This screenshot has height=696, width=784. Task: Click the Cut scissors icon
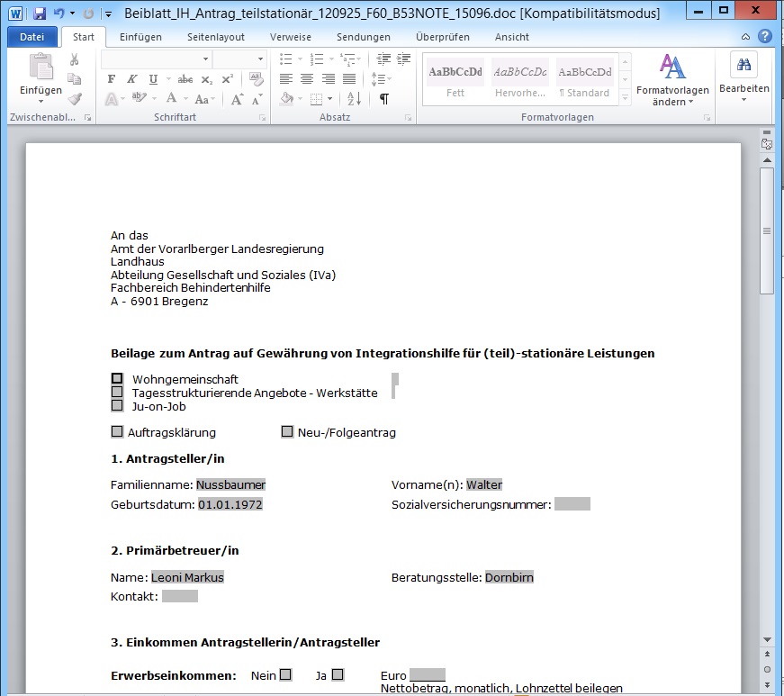[75, 60]
